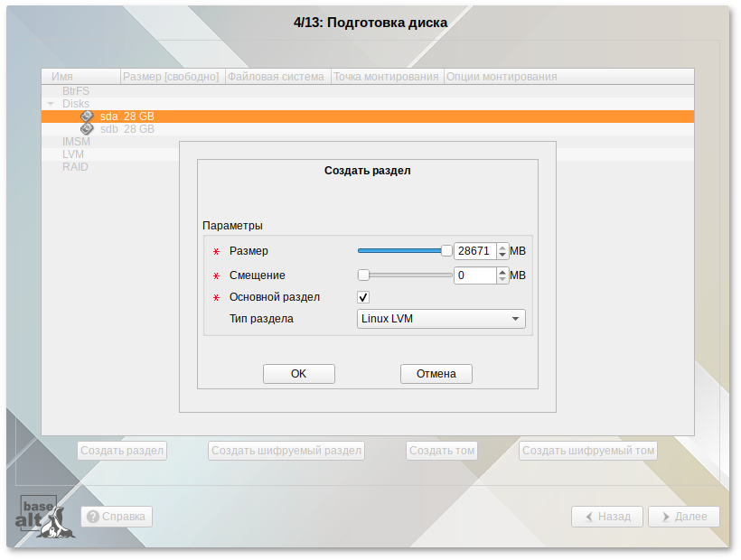Click the forward arrow icon on Далее button
The image size is (741, 560).
point(666,517)
